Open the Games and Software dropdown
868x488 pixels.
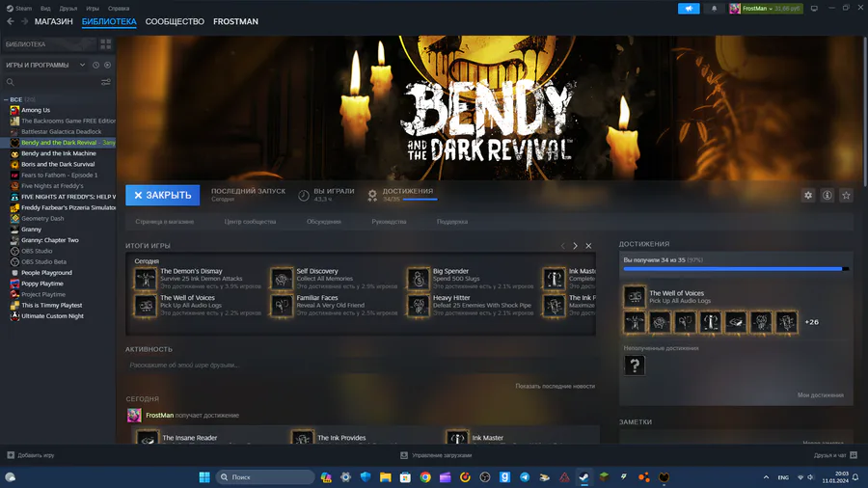tap(45, 65)
